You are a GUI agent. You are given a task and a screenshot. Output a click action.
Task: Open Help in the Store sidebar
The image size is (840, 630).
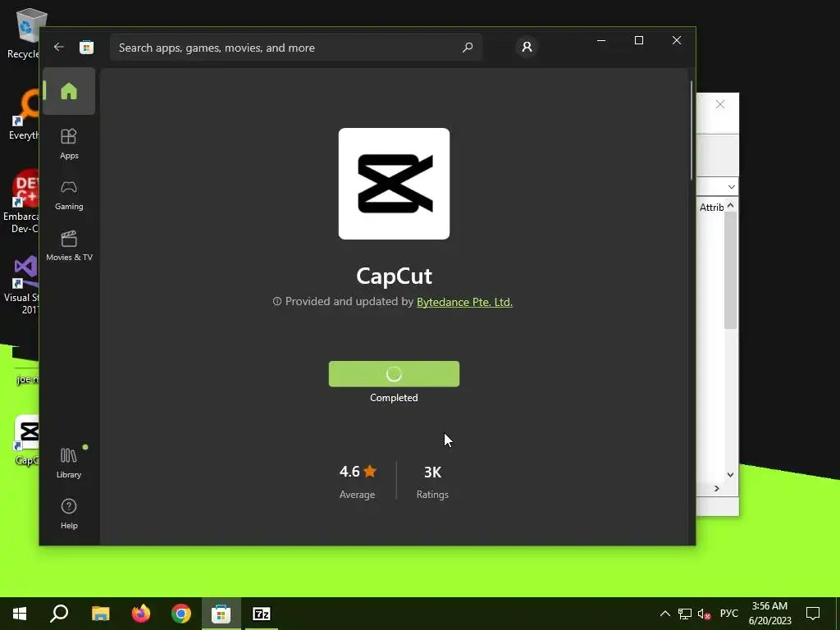(x=69, y=514)
